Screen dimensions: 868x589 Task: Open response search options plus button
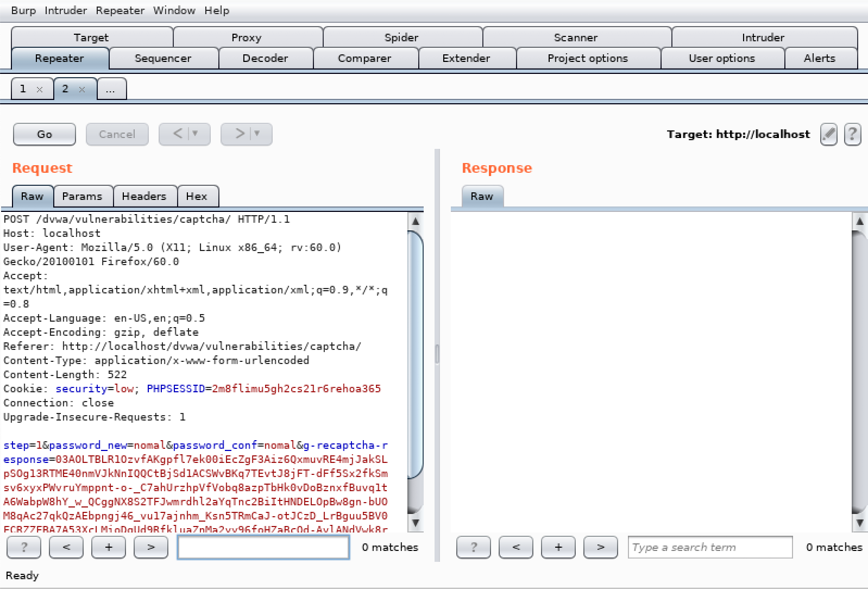pyautogui.click(x=558, y=547)
